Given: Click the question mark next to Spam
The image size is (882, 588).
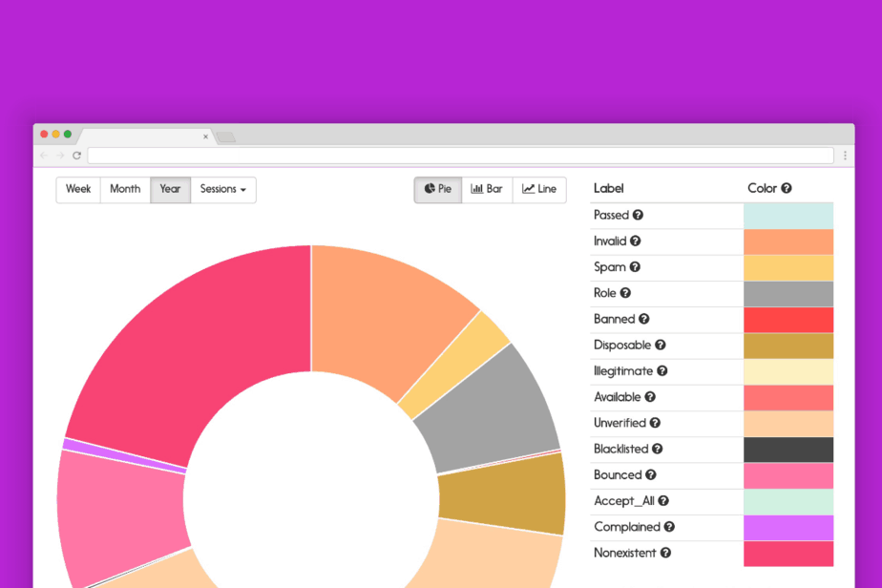Looking at the screenshot, I should (635, 266).
